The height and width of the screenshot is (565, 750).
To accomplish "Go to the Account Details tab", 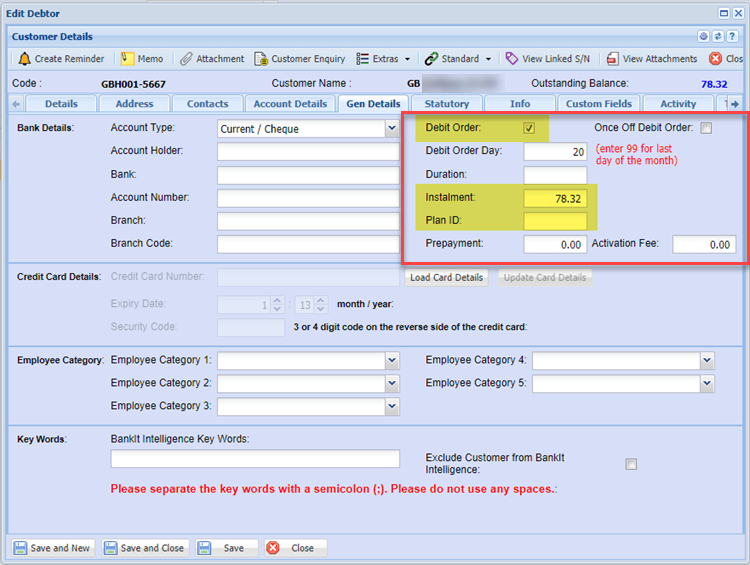I will 290,104.
